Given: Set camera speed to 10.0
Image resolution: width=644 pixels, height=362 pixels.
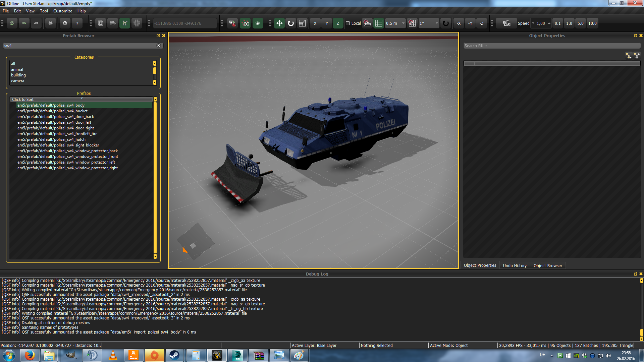Looking at the screenshot, I should tap(592, 23).
